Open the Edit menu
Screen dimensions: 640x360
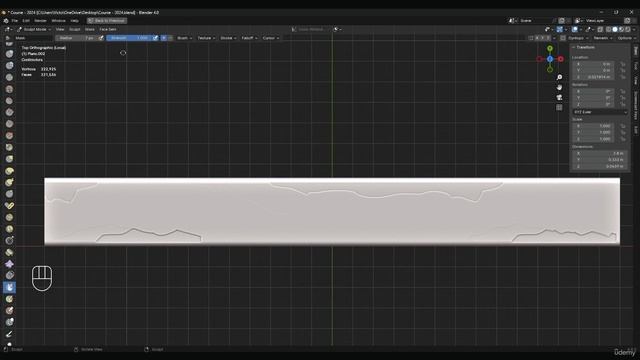26,20
